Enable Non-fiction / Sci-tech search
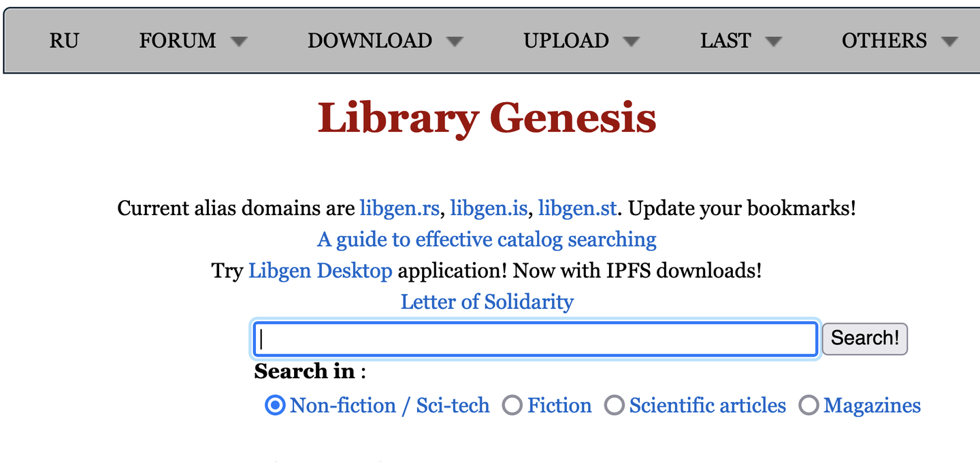This screenshot has height=462, width=980. click(274, 406)
